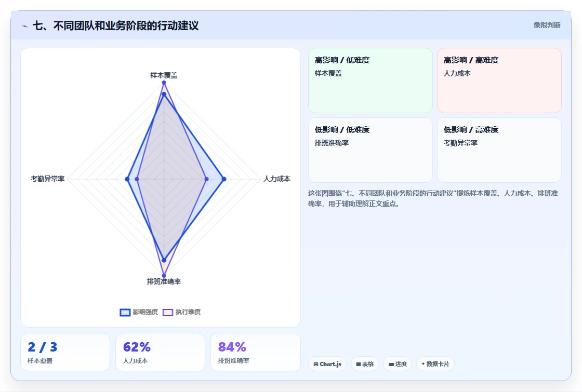This screenshot has width=582, height=392.
Task: Select the 影响强度 point on the 样本覆盖 axis
Action: click(164, 94)
